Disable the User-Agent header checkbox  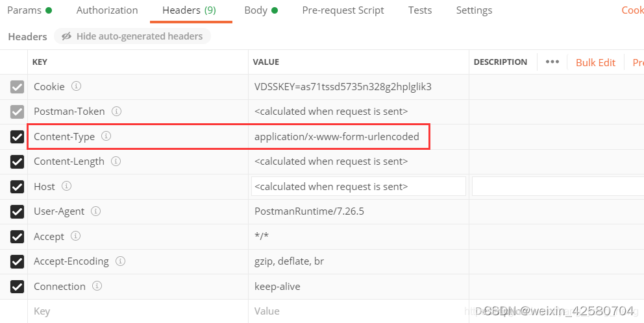[17, 211]
